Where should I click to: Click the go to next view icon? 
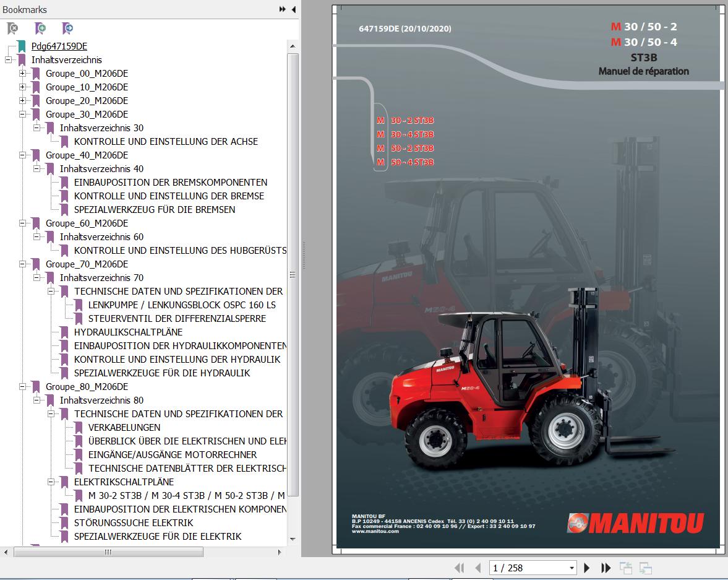tap(645, 568)
